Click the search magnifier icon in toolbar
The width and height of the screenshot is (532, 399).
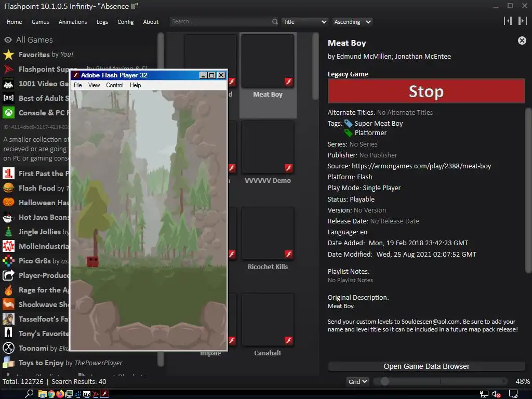275,22
